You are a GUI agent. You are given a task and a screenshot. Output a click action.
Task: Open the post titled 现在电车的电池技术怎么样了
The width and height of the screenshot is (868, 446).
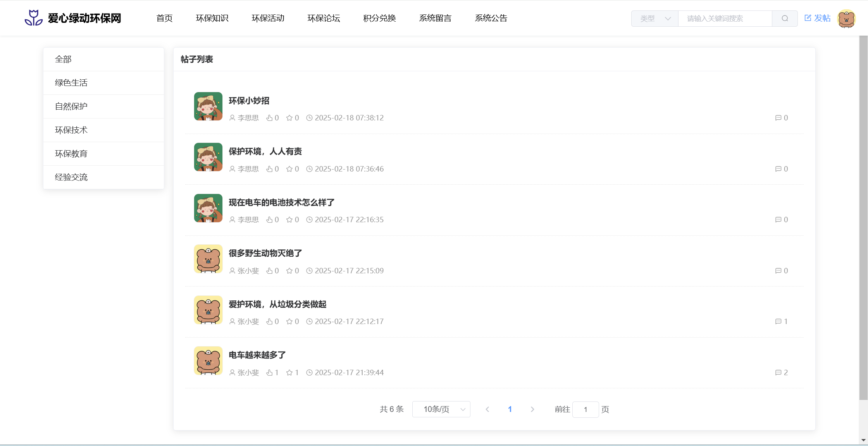(281, 202)
